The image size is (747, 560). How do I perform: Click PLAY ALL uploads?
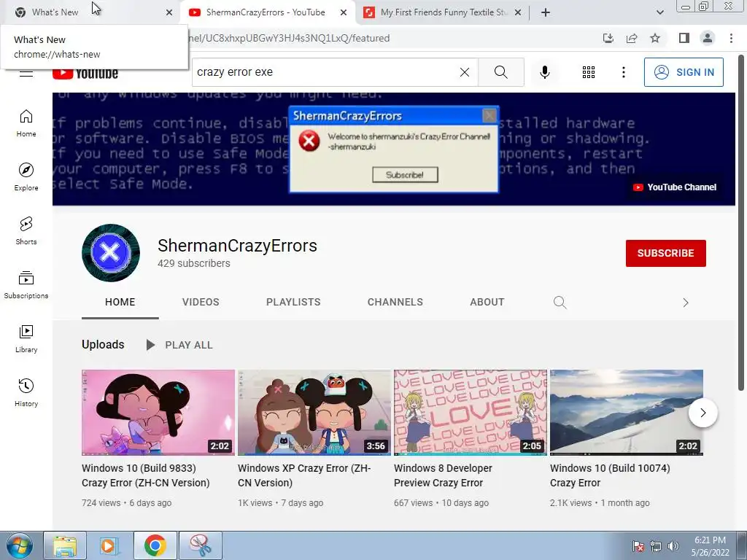click(x=180, y=345)
